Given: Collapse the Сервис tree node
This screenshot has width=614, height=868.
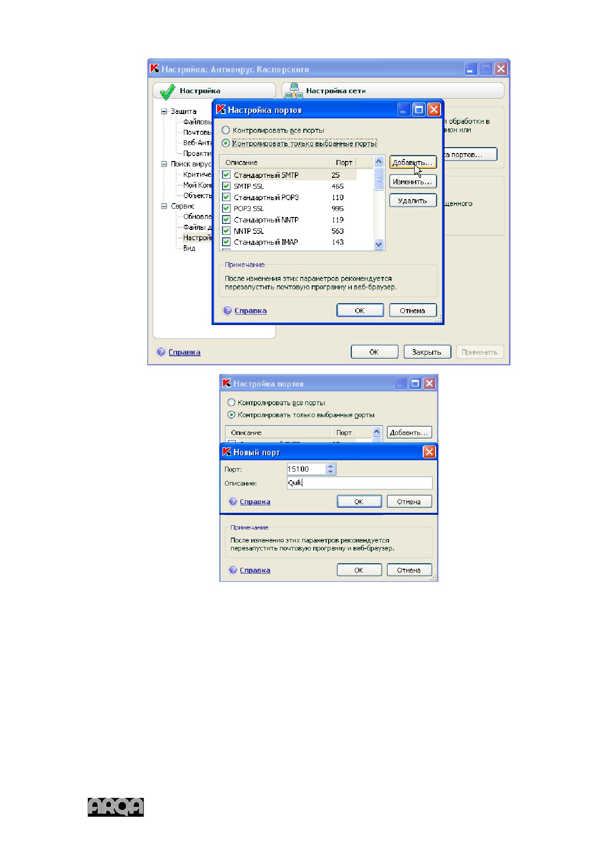Looking at the screenshot, I should (164, 206).
